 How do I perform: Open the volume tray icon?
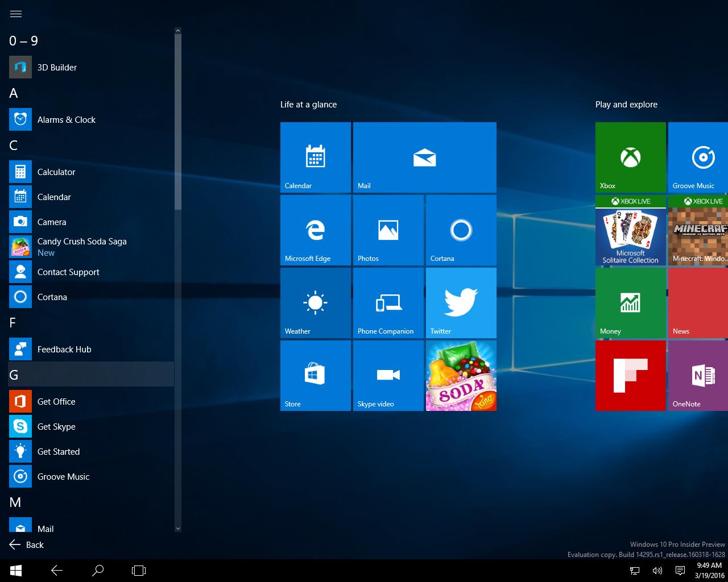coord(657,571)
